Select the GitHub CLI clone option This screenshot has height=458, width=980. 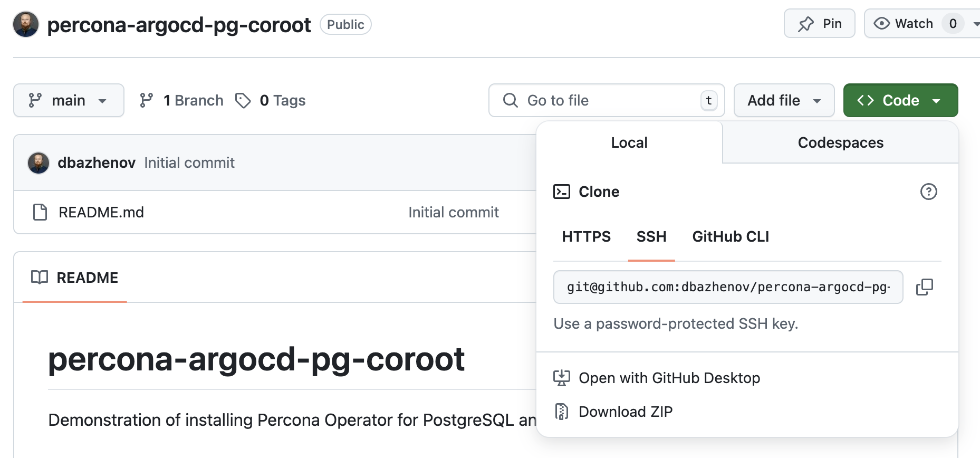[x=731, y=236]
